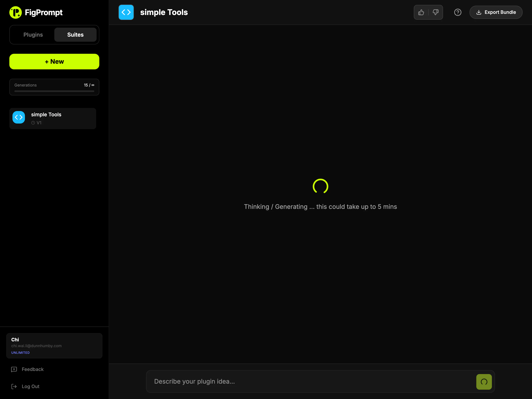
Task: Click simple Tools code icon in sidebar
Action: [x=19, y=117]
